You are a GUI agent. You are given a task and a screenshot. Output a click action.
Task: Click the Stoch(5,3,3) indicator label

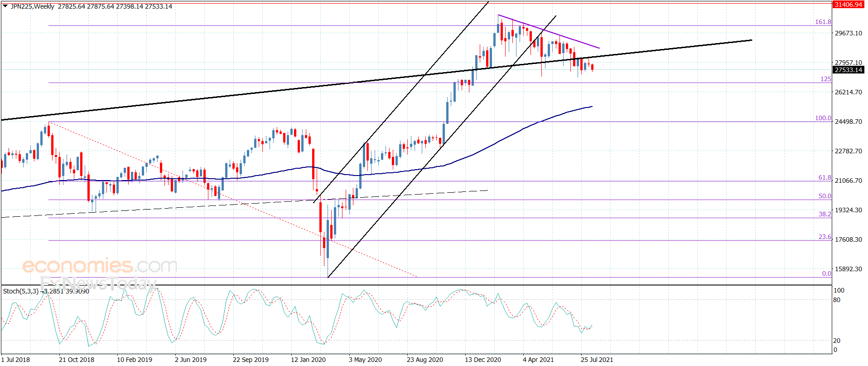pyautogui.click(x=21, y=291)
